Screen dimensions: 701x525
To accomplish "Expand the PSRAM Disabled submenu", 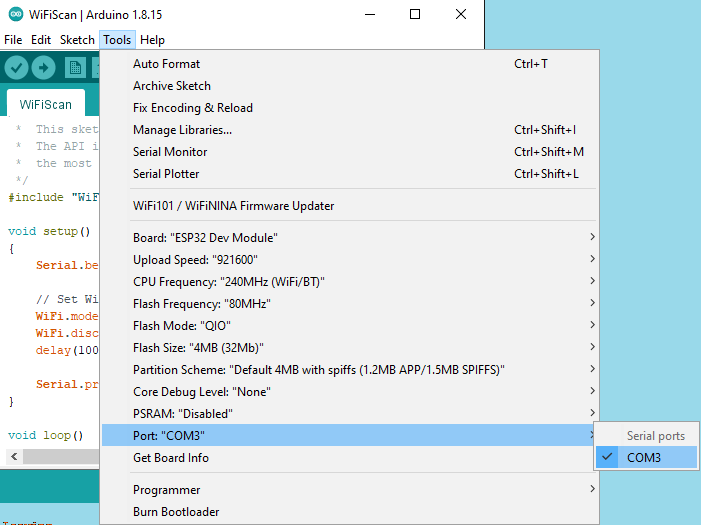I will click(350, 414).
